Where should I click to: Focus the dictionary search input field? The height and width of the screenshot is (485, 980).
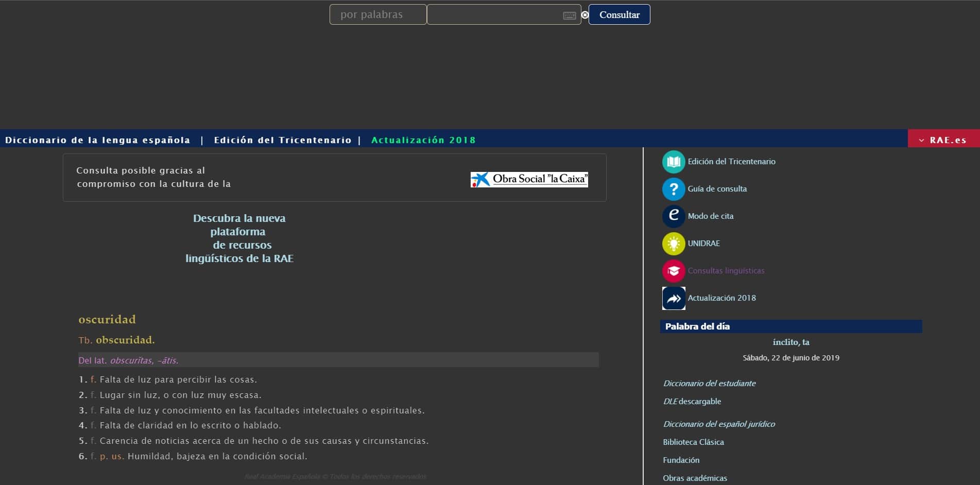click(504, 14)
